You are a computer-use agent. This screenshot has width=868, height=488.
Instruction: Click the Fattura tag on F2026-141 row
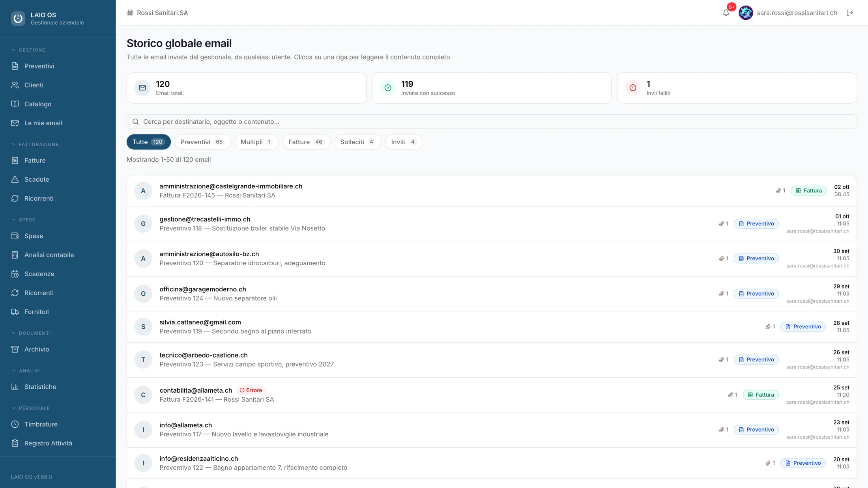click(x=761, y=395)
